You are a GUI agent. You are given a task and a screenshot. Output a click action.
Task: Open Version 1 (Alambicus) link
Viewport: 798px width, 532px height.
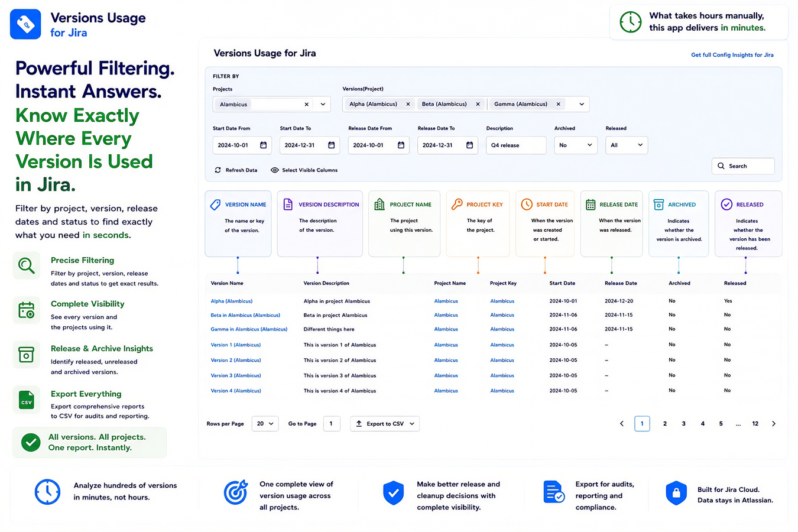236,345
